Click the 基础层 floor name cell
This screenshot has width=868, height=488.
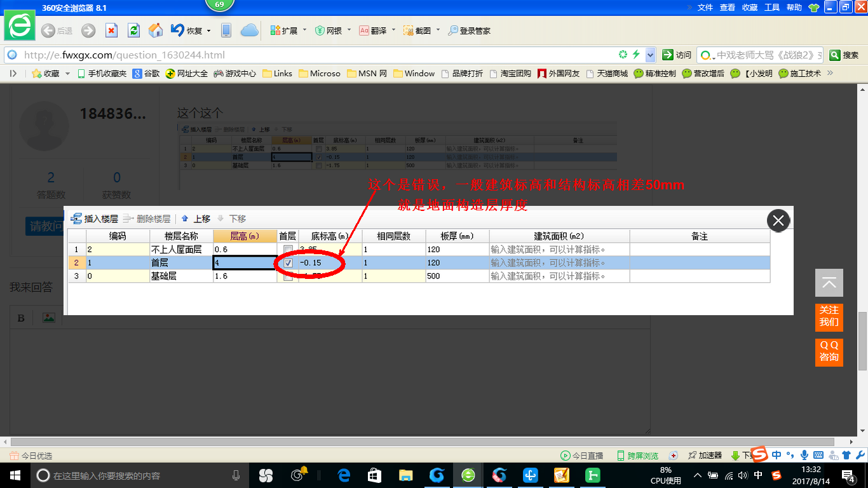[x=181, y=276]
